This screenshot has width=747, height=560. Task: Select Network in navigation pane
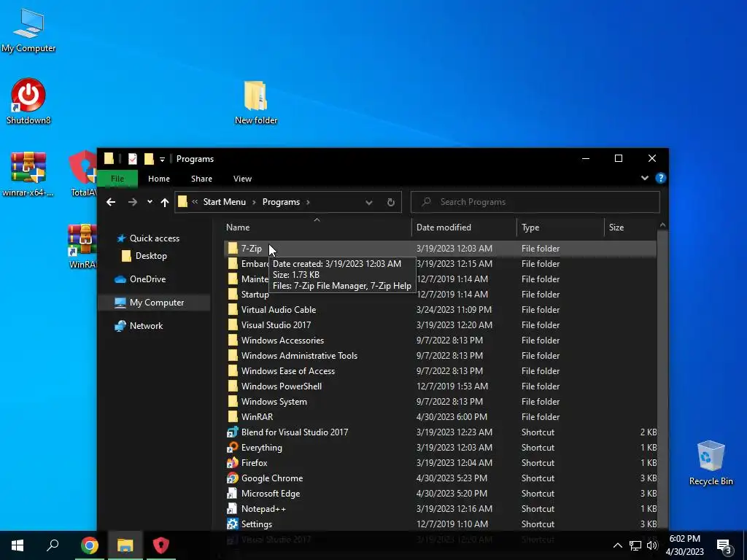pyautogui.click(x=139, y=326)
